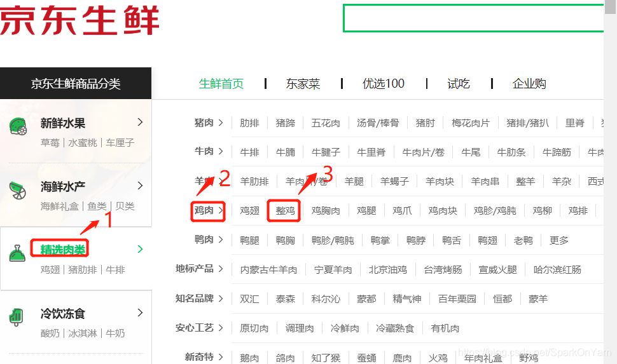Open the 牛腱子 link

tap(326, 152)
